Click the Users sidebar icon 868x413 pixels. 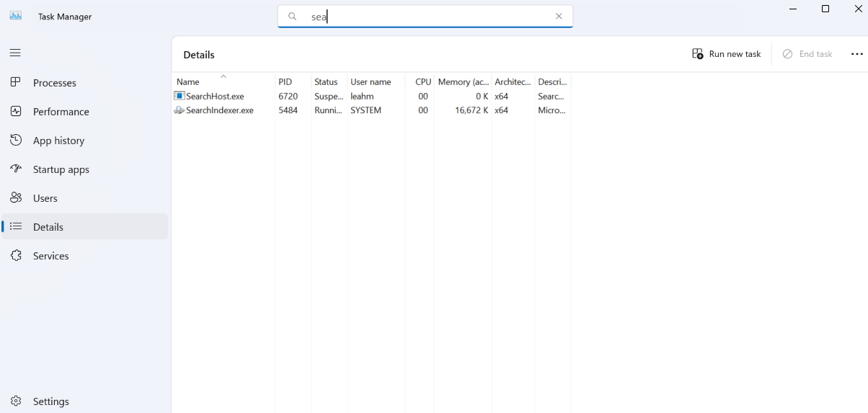15,197
